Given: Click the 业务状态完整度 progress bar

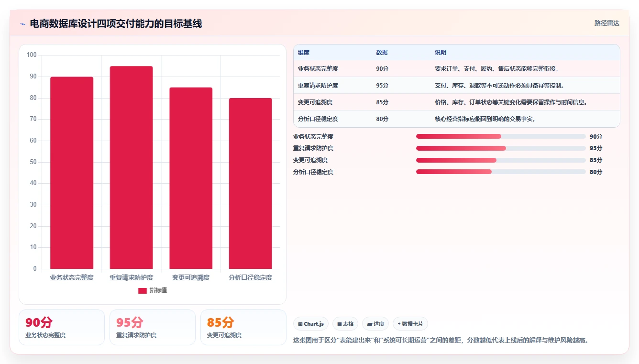Looking at the screenshot, I should coord(501,136).
